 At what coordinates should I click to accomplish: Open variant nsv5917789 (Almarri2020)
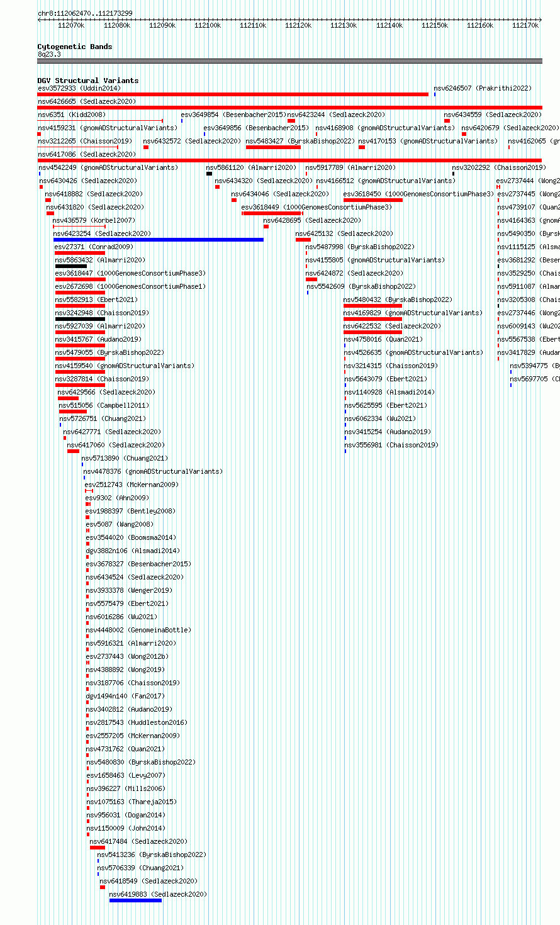tap(351, 167)
